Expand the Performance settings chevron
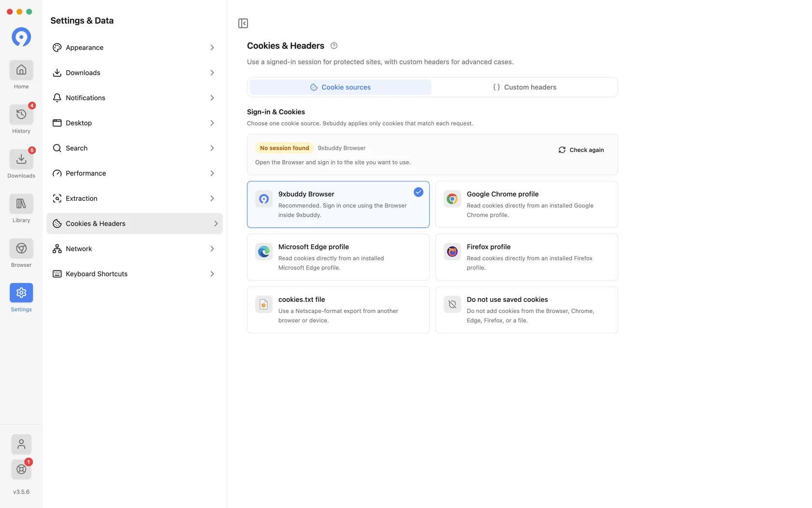The height and width of the screenshot is (508, 812). point(212,173)
